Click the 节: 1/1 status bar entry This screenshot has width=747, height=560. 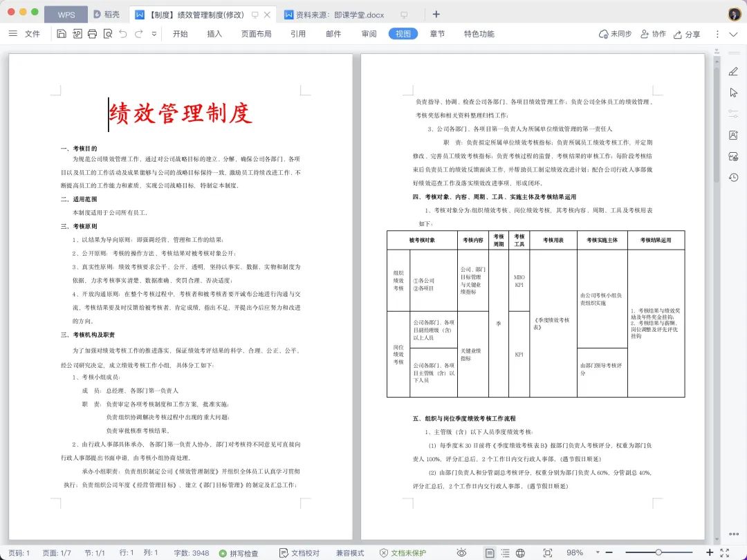click(95, 553)
